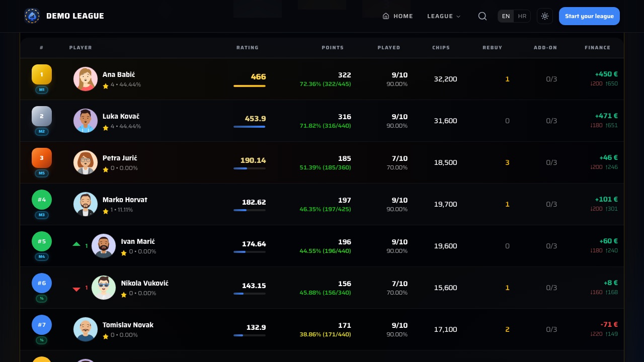Click Ivan Marić's avatar image
This screenshot has height=362, width=644.
coord(104,246)
